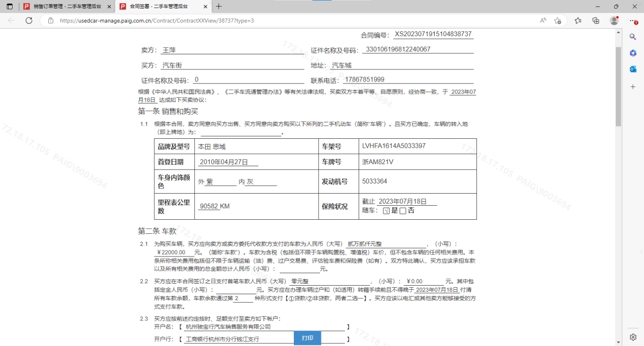This screenshot has width=644, height=346.
Task: Click the price ￥22000.00
Action: point(172,252)
